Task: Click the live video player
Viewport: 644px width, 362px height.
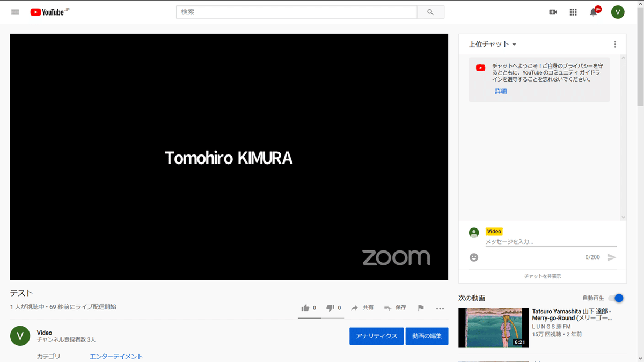Action: tap(229, 157)
